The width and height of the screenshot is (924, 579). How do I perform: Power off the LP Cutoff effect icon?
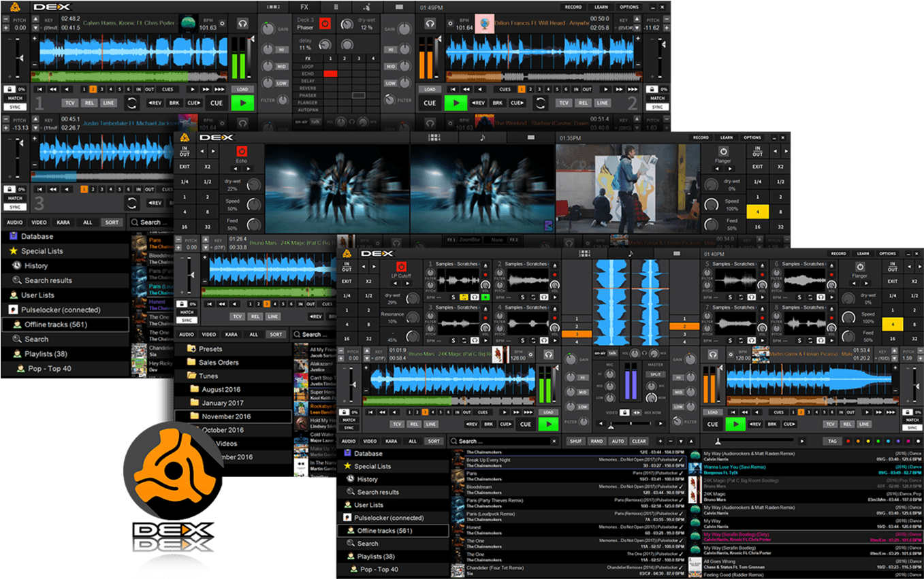coord(401,266)
